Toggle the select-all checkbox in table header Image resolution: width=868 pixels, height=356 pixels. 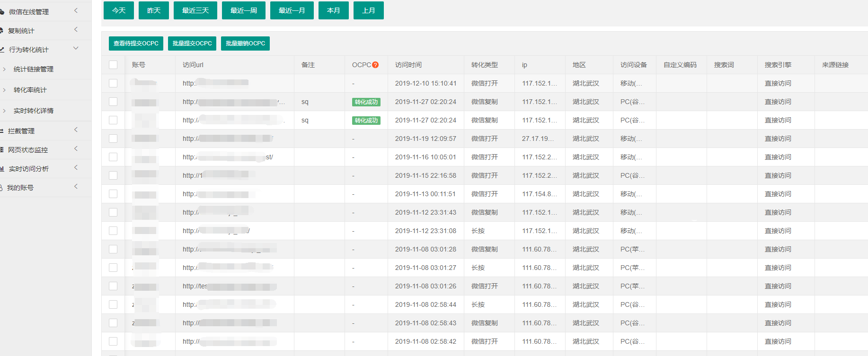(x=113, y=65)
